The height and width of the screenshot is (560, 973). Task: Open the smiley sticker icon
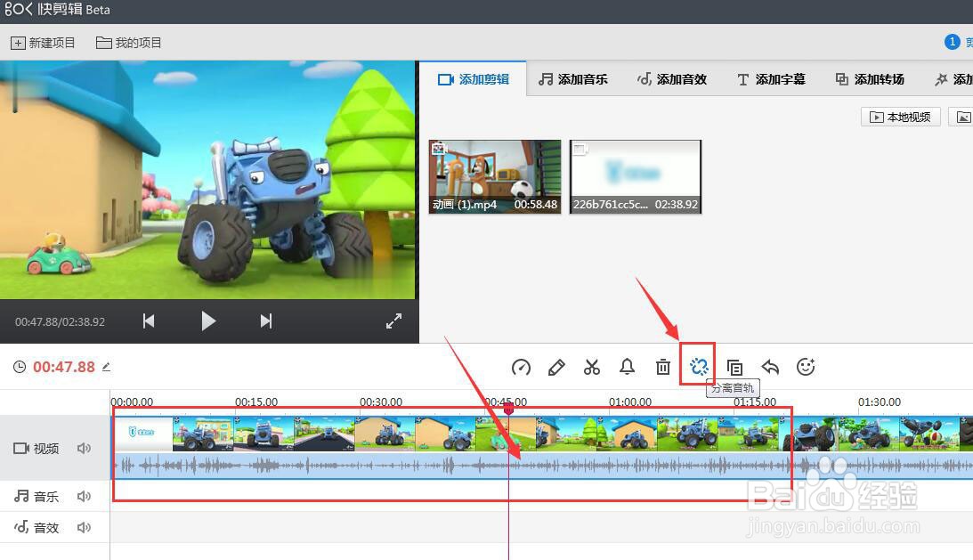pos(806,367)
